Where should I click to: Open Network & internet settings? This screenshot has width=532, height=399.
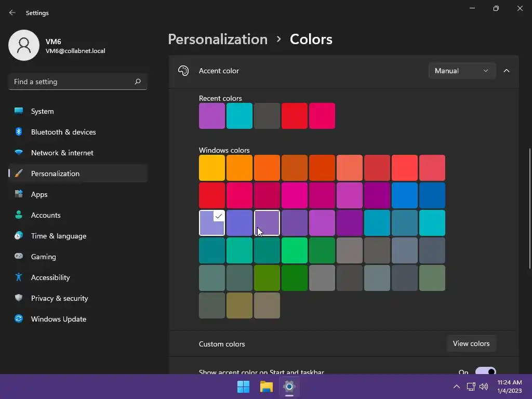(78, 152)
